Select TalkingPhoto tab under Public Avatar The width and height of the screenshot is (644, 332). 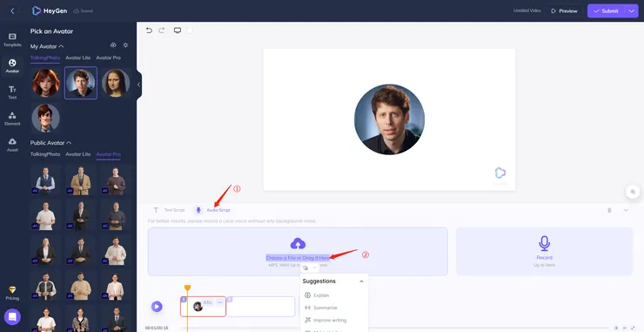(45, 154)
